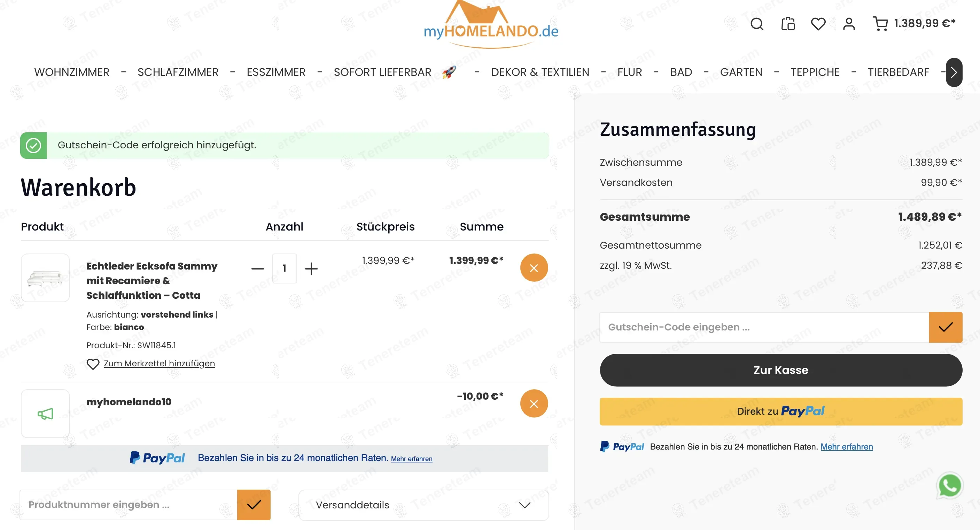The height and width of the screenshot is (530, 980).
Task: Open the SOFORT LIEFERBAR menu
Action: (x=382, y=72)
